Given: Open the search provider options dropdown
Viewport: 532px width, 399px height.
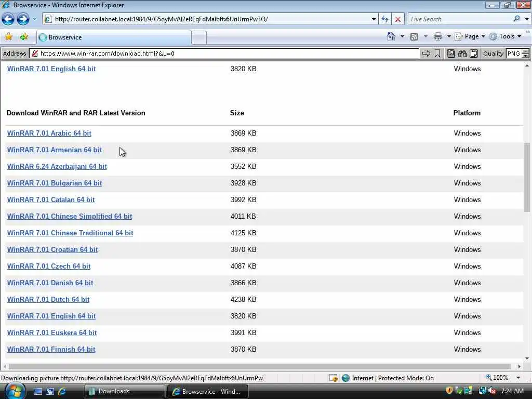Looking at the screenshot, I should 527,19.
